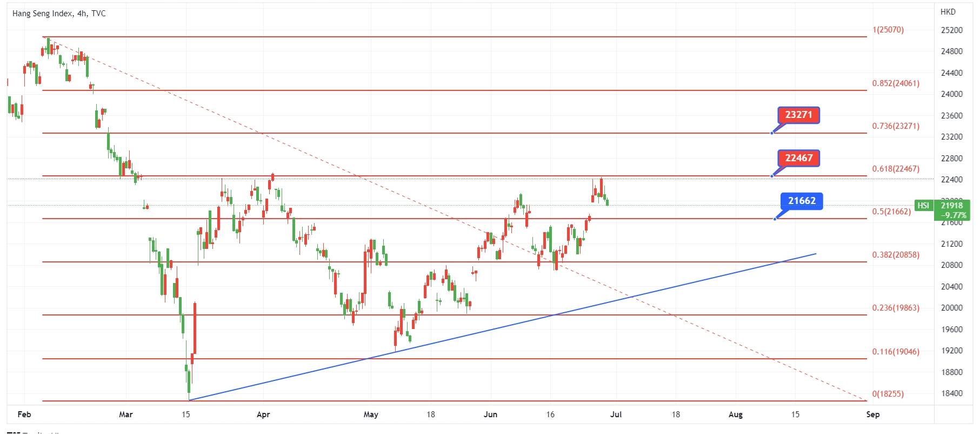The height and width of the screenshot is (434, 980).
Task: Select the 0.5(21662) Fibonacci level label
Action: click(x=891, y=212)
